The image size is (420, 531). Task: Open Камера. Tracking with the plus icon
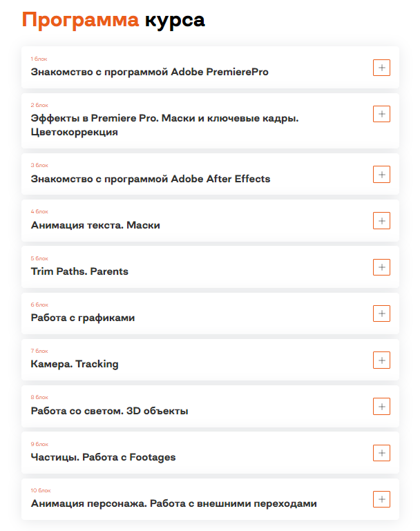tap(381, 360)
